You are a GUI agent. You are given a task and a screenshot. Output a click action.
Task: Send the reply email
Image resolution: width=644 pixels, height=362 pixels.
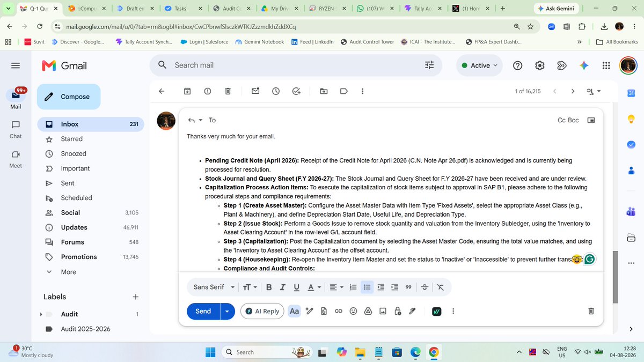[x=203, y=311]
